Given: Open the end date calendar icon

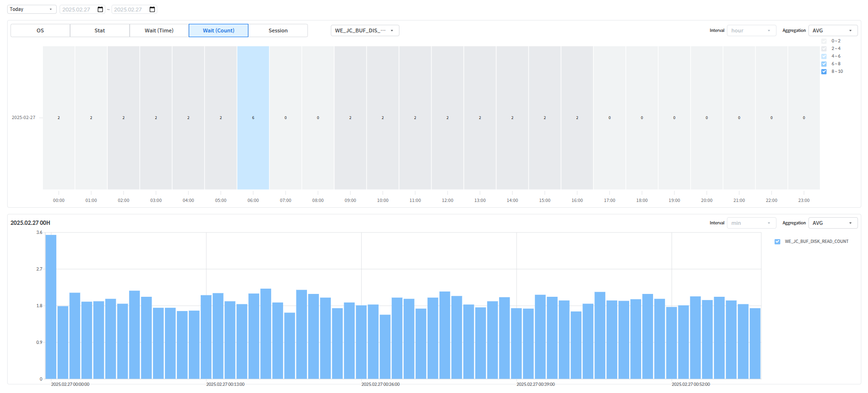Looking at the screenshot, I should [152, 10].
